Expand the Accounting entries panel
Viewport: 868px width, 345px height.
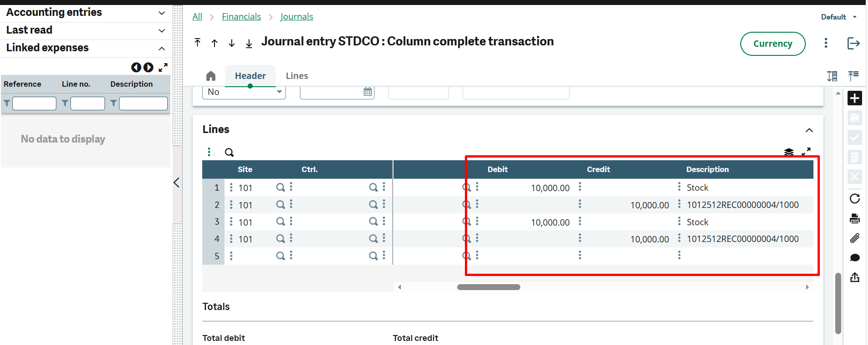click(161, 13)
